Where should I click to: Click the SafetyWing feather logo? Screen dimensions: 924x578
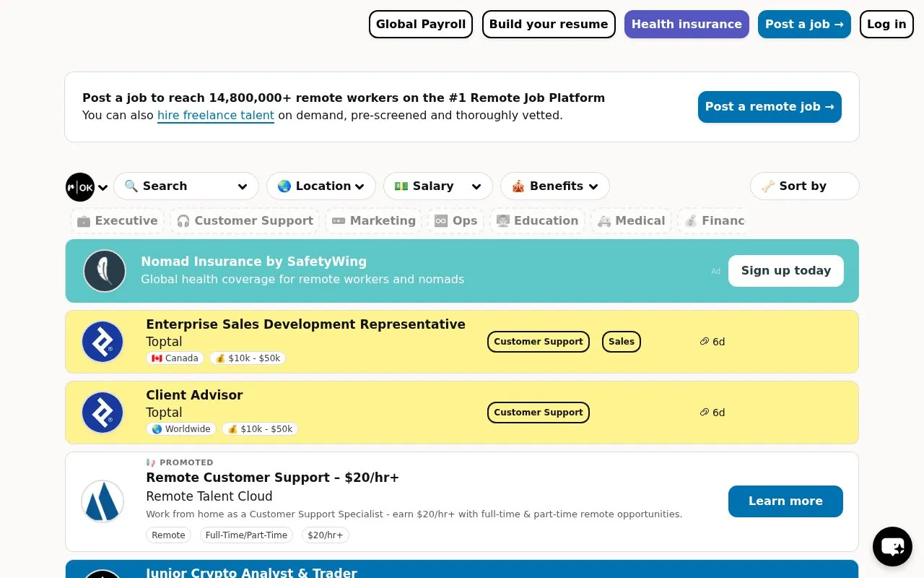point(105,271)
